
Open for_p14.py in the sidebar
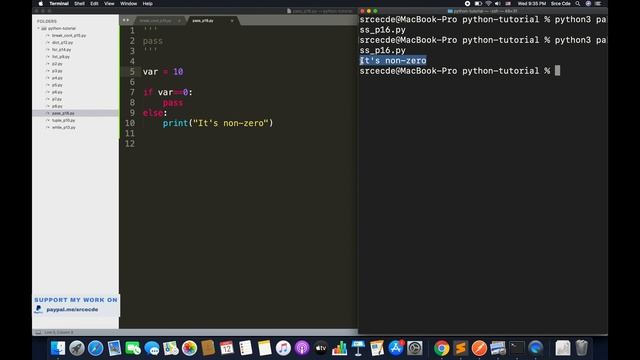[61, 50]
